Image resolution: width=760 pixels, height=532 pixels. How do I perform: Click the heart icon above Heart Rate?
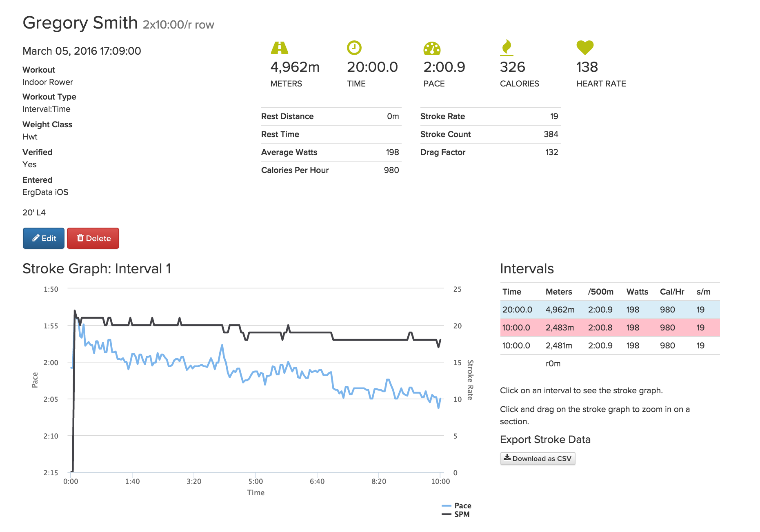coord(585,48)
